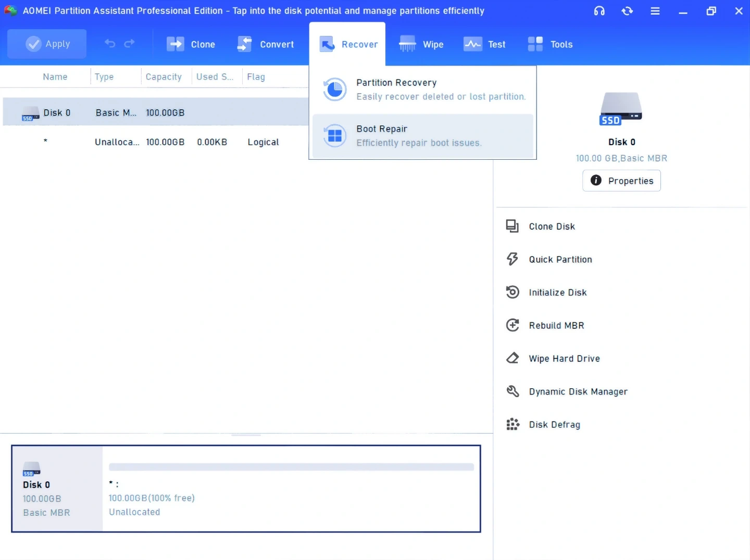The height and width of the screenshot is (560, 750).
Task: Expand the Convert toolbar menu
Action: [x=266, y=44]
